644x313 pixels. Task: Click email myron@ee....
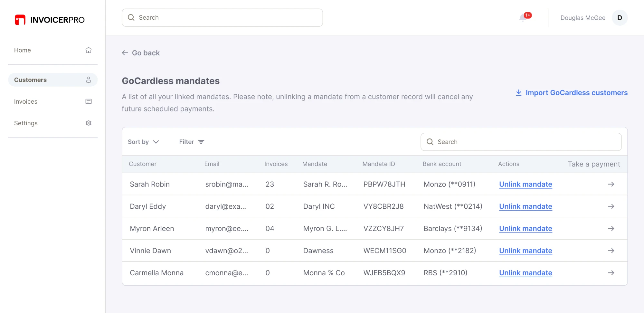pos(227,229)
